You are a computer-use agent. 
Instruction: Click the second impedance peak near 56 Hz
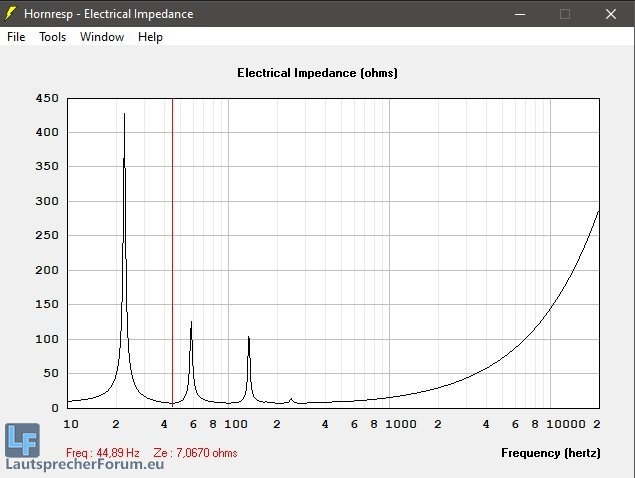click(191, 323)
